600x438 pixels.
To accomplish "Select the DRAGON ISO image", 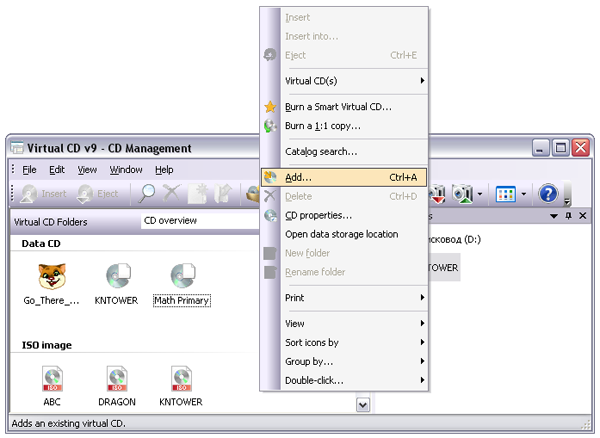I will (117, 386).
